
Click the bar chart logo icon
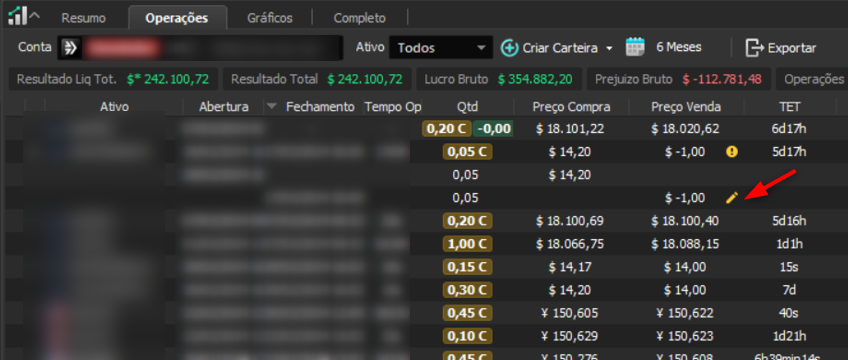[x=17, y=15]
